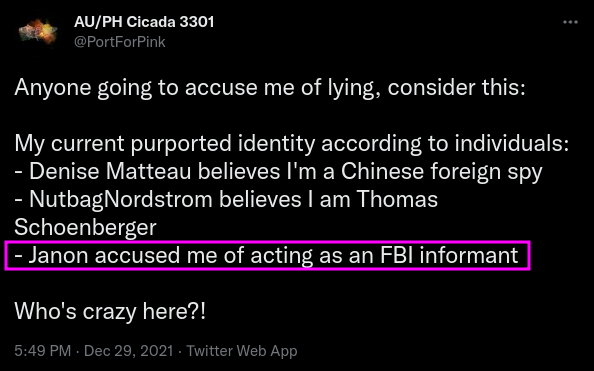
Task: Select the Dec 29, 2021 date
Action: tap(128, 351)
